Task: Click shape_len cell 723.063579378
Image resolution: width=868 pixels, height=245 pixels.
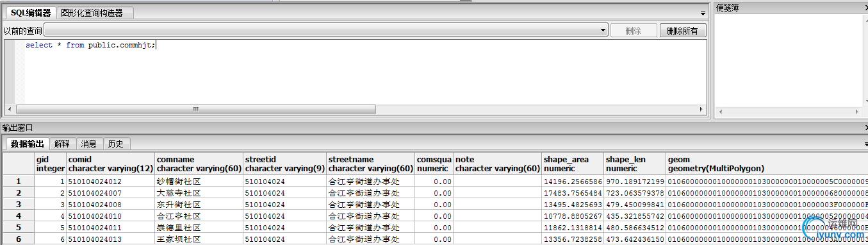Action: tap(634, 192)
